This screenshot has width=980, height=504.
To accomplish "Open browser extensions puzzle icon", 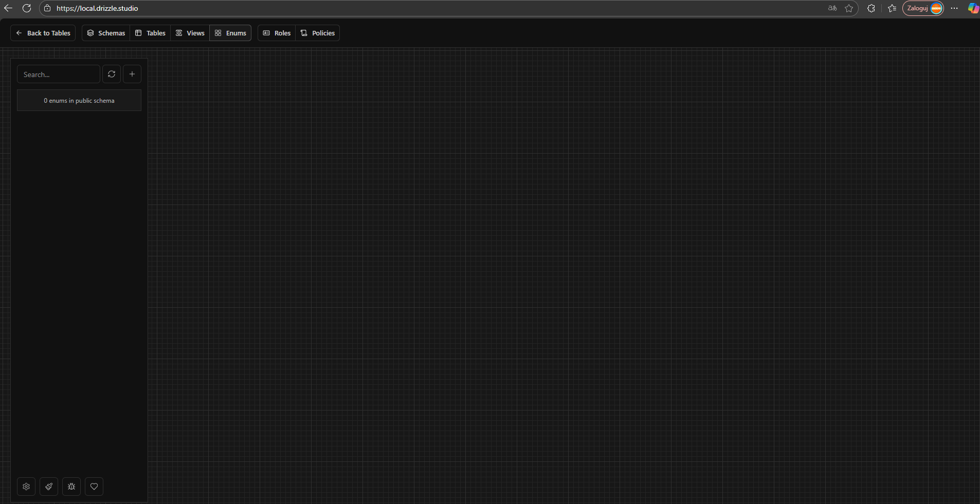I will click(871, 8).
